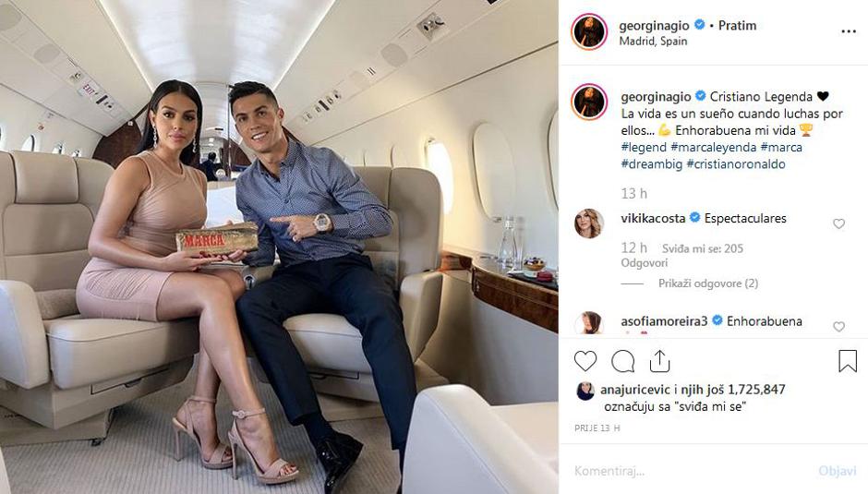The height and width of the screenshot is (494, 868).
Task: Submit the comment with Objavi
Action: [837, 471]
